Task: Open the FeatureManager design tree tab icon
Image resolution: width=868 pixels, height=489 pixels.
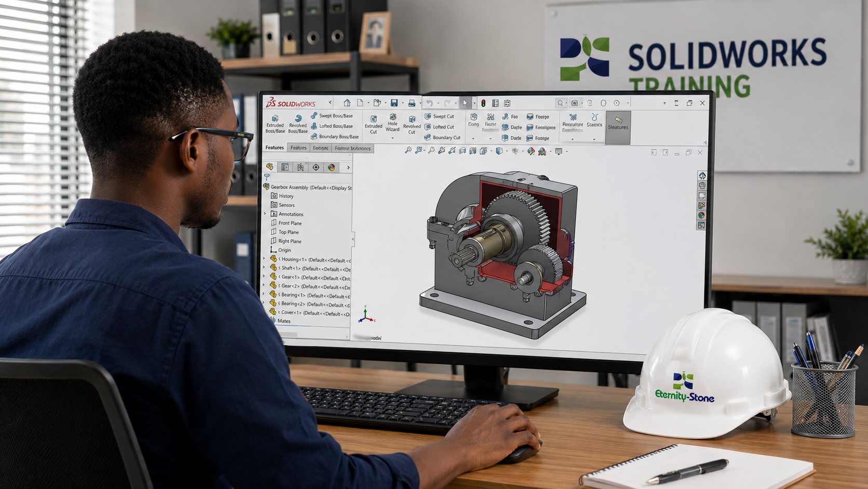Action: [x=269, y=167]
